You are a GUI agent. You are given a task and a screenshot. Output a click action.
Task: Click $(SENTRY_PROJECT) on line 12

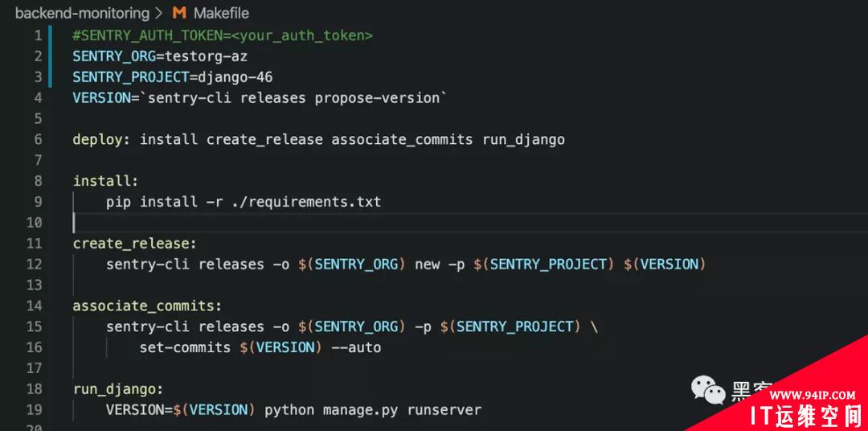click(544, 265)
